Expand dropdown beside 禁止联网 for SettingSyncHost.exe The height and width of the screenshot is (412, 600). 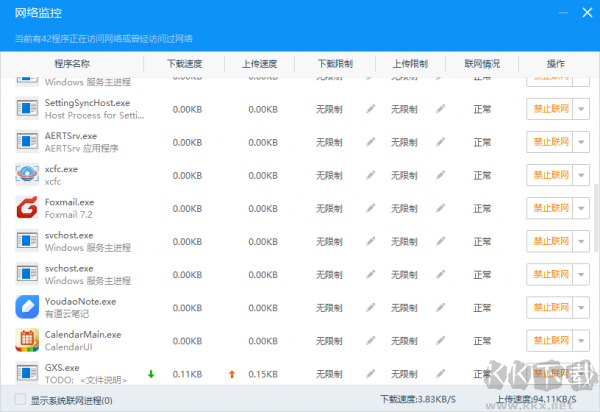point(583,109)
